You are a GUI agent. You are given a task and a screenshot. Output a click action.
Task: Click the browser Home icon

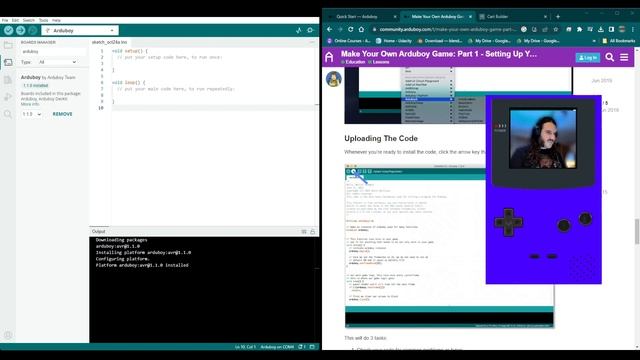click(361, 29)
